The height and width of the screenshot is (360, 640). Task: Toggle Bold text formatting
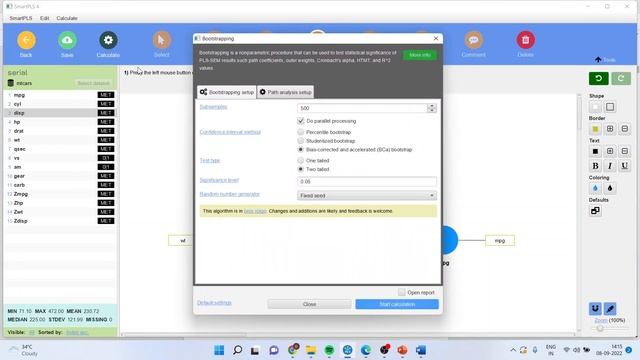595,166
